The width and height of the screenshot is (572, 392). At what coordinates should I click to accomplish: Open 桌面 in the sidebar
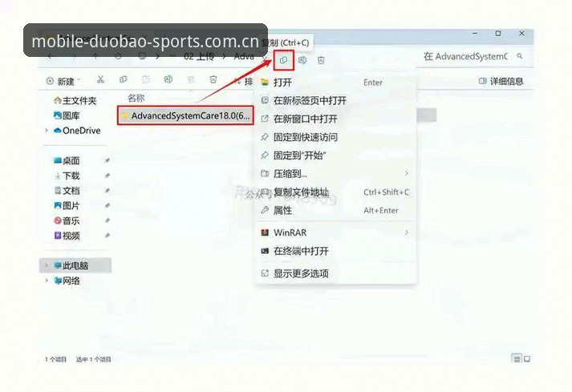coord(67,160)
